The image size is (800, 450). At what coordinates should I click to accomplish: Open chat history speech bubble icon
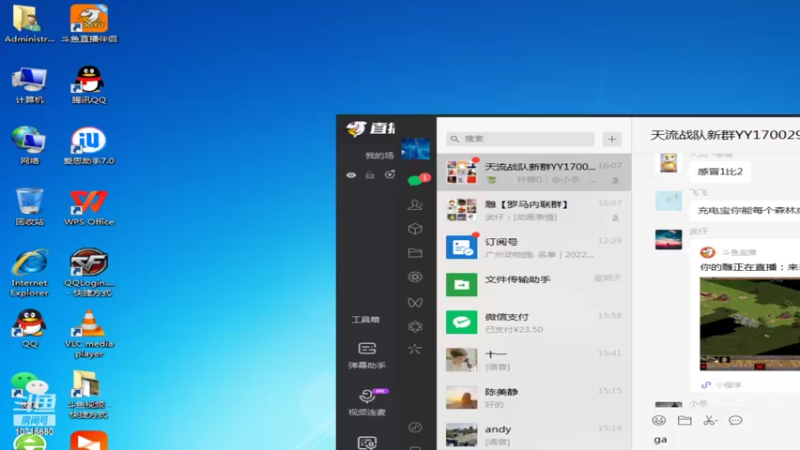pyautogui.click(x=735, y=420)
